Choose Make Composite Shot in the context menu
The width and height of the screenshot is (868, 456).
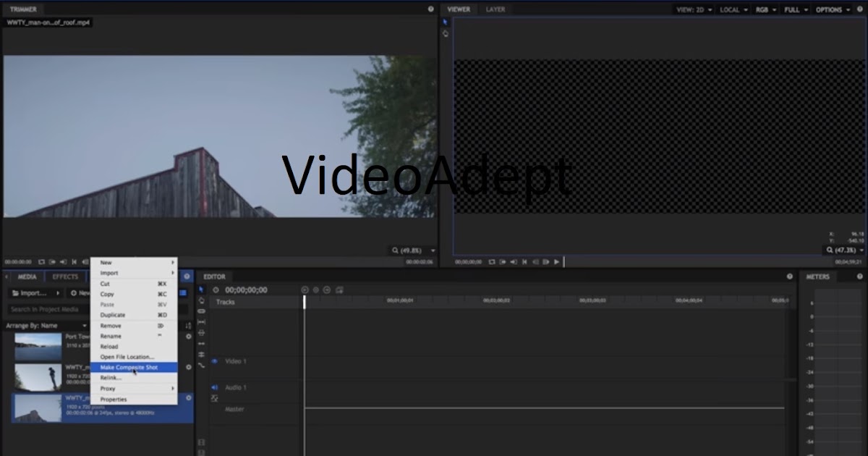click(x=134, y=368)
